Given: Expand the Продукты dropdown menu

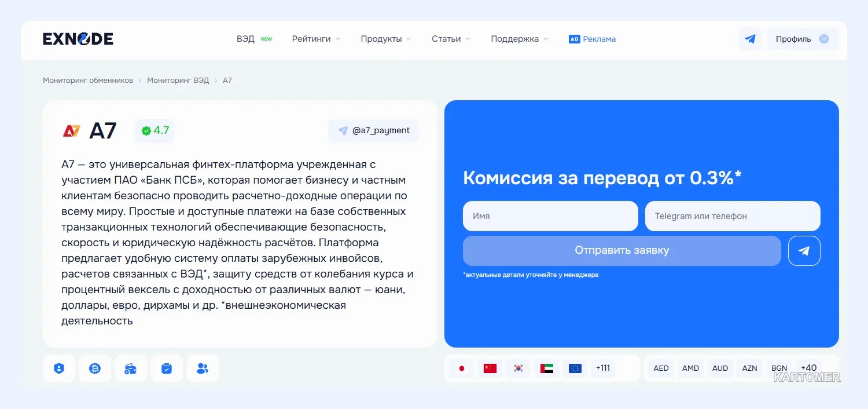Looking at the screenshot, I should (385, 39).
